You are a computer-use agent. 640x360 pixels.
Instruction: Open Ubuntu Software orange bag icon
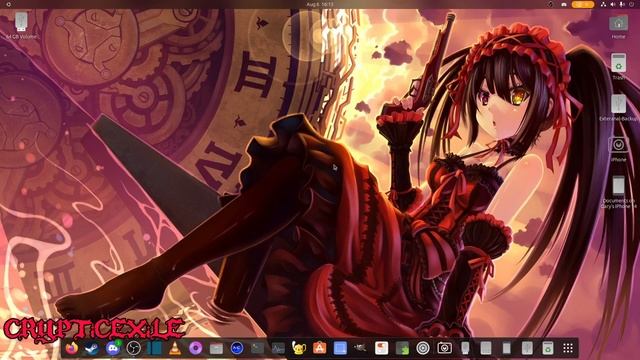click(320, 348)
